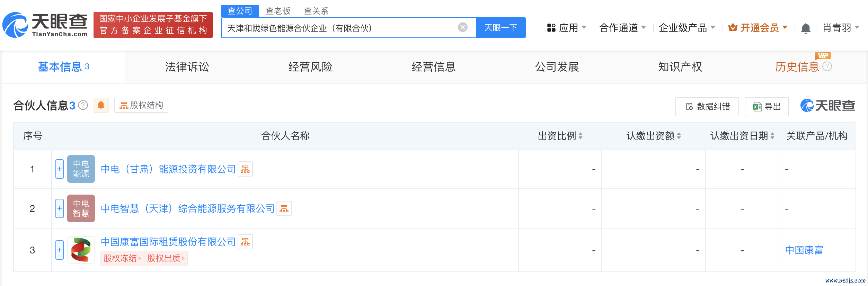Open the 应用 dropdown menu
This screenshot has width=868, height=286.
pyautogui.click(x=567, y=28)
